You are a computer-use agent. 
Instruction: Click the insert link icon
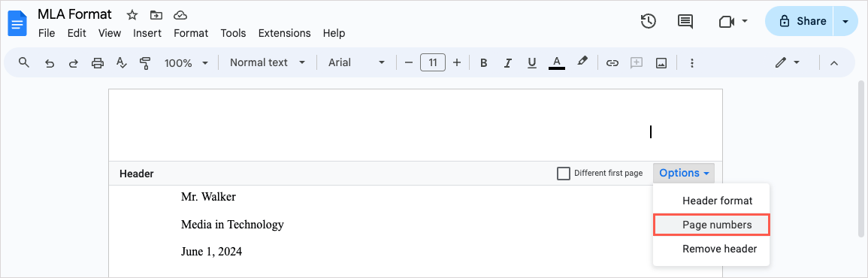[x=612, y=62]
